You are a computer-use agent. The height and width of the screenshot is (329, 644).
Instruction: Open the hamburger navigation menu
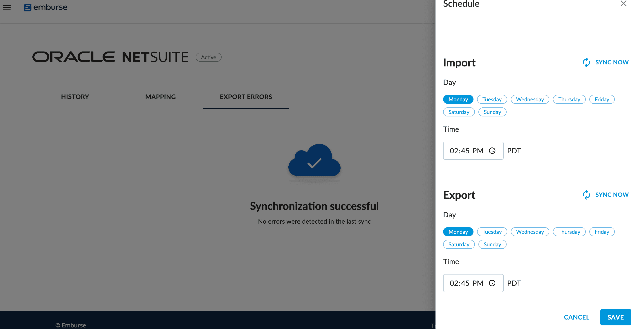coord(7,7)
